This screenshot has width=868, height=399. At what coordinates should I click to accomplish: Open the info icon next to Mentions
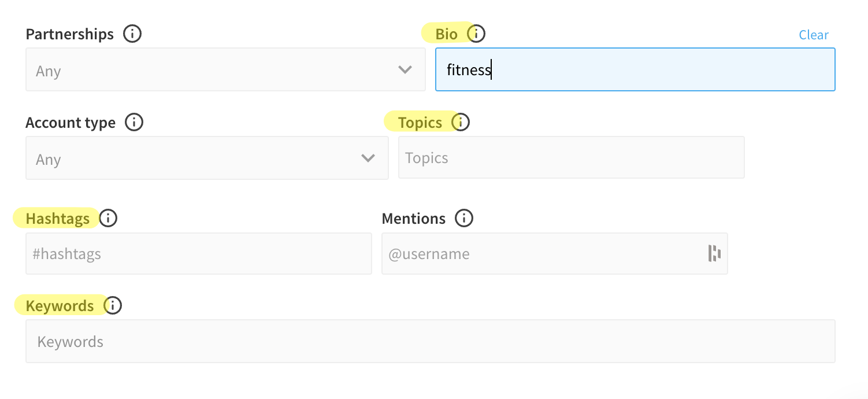click(x=464, y=219)
